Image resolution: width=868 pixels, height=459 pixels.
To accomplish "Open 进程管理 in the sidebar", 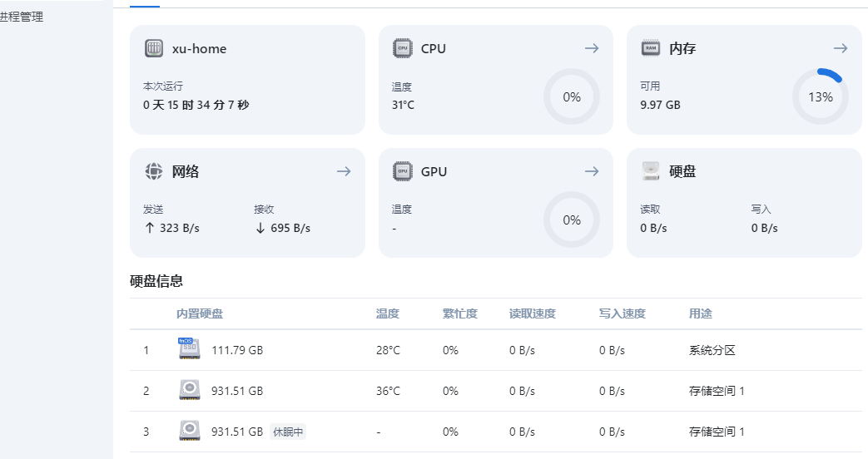I will point(22,17).
